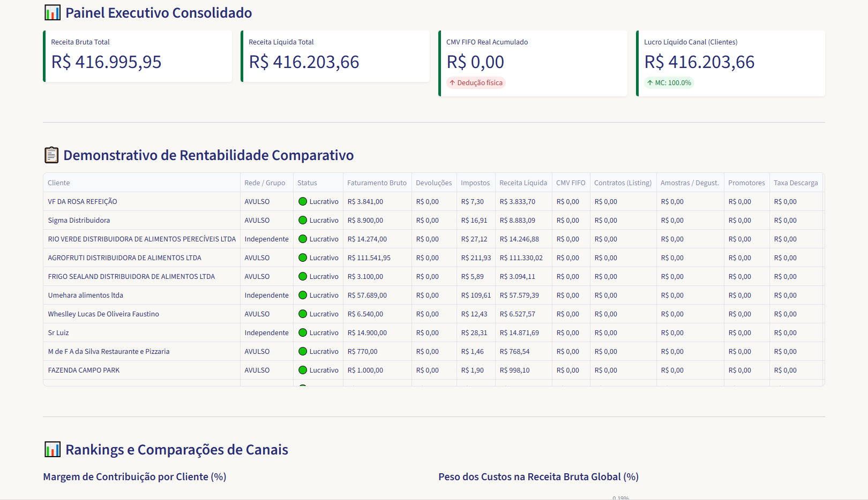The height and width of the screenshot is (500, 868).
Task: Click the impostos value R$ 211,93
Action: tap(476, 257)
